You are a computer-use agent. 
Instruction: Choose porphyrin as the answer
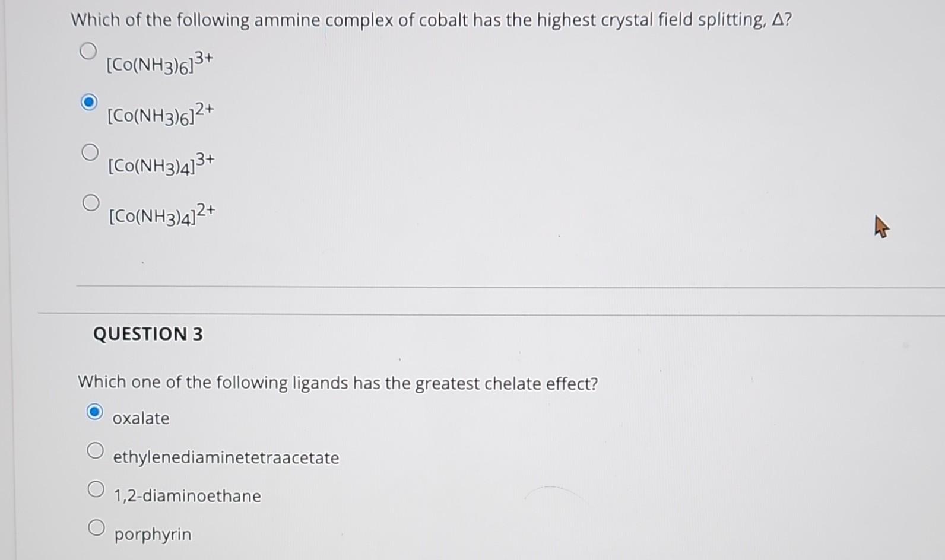pos(96,526)
